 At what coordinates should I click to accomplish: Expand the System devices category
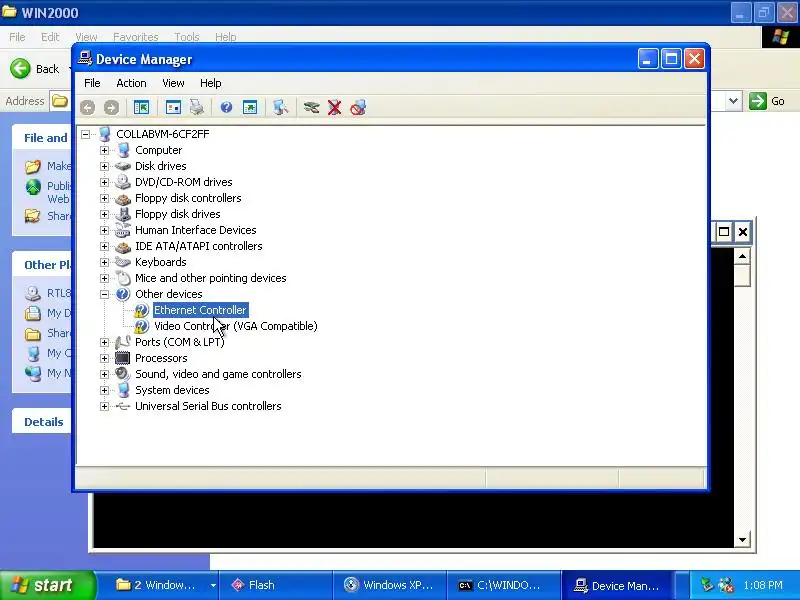coord(105,390)
